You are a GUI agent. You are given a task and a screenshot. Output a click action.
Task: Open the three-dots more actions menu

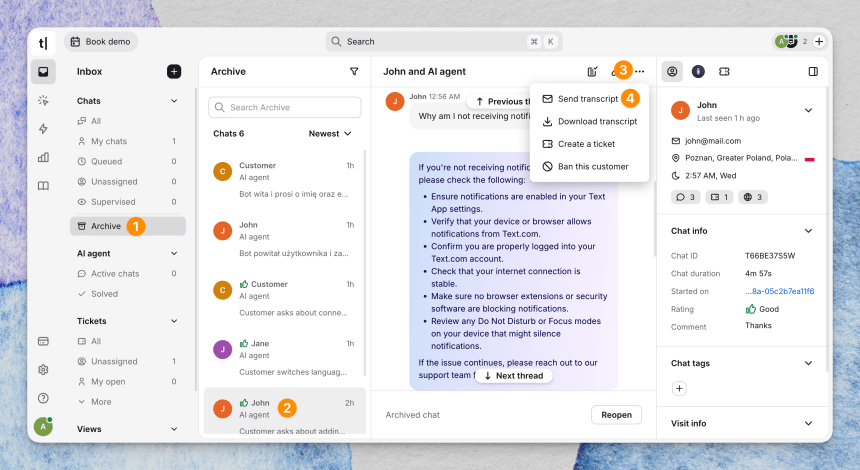pos(640,71)
